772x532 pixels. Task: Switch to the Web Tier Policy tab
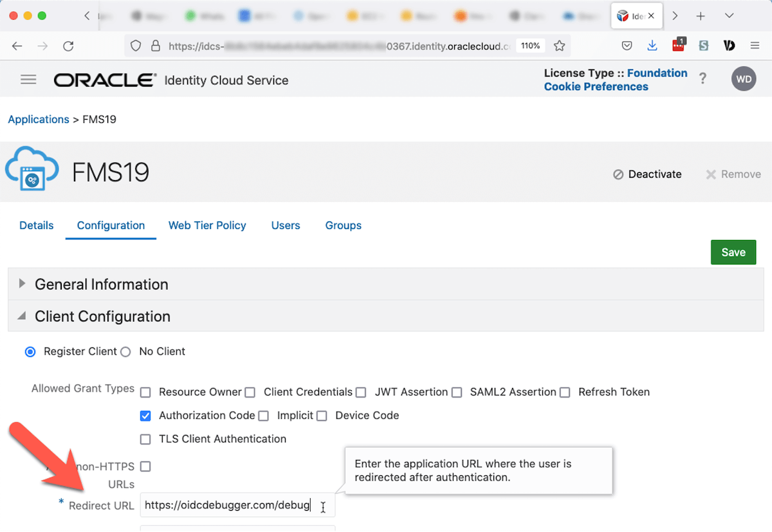pyautogui.click(x=207, y=226)
